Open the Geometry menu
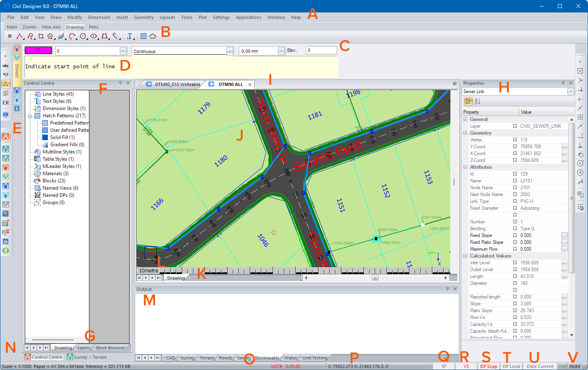The width and height of the screenshot is (588, 370). click(144, 17)
